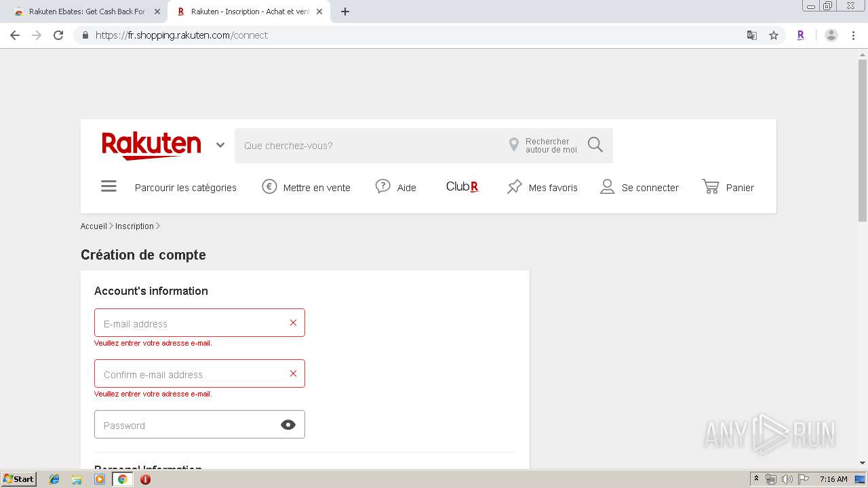Go forward in browser history
Image resolution: width=868 pixels, height=488 pixels.
[x=37, y=35]
